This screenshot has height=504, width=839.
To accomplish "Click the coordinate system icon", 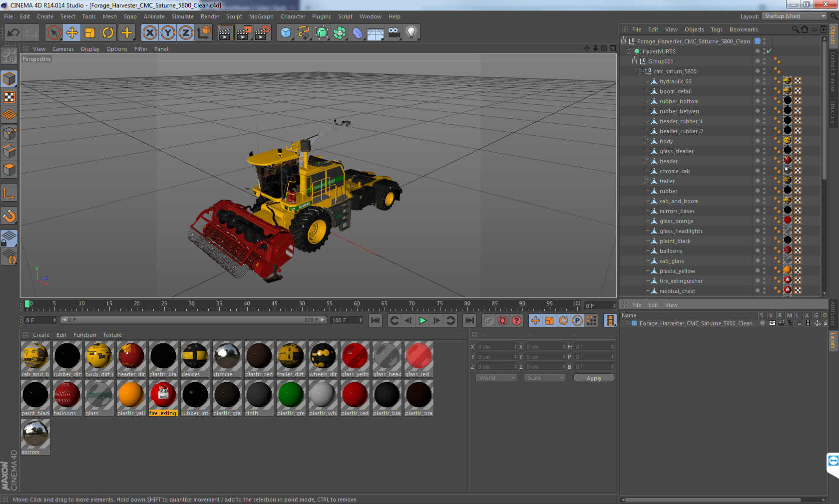I will tap(204, 33).
